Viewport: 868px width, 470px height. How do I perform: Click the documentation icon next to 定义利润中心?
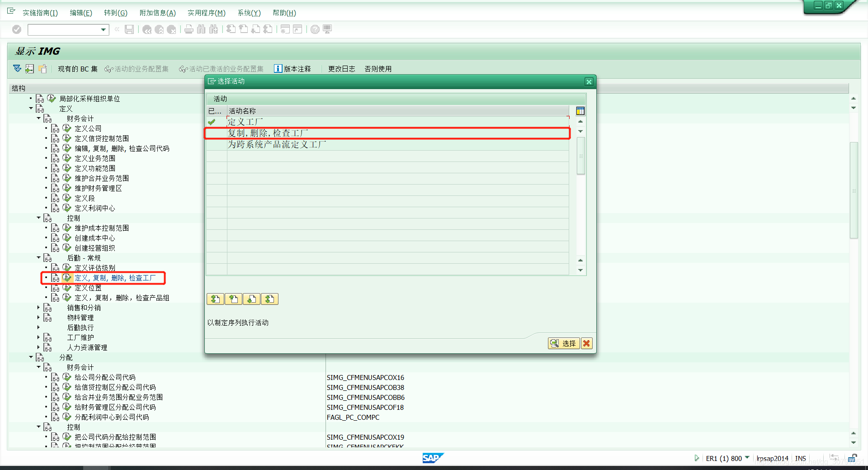click(55, 208)
